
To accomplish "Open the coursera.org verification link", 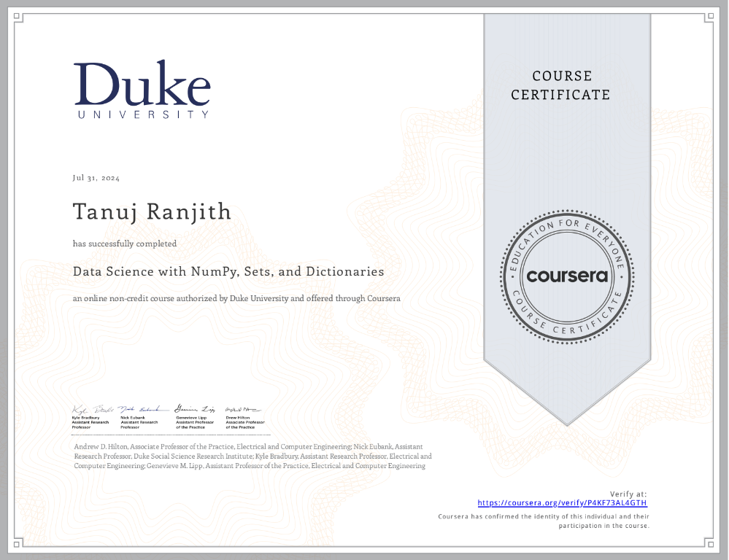I will click(x=562, y=502).
